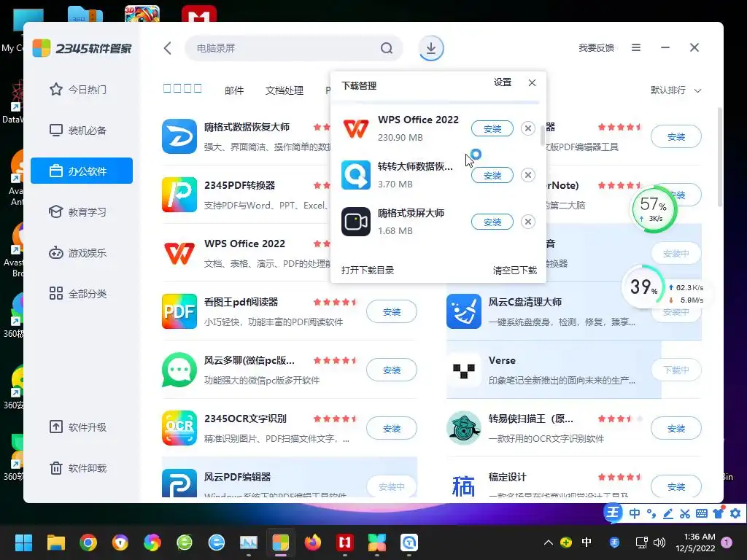Image resolution: width=747 pixels, height=560 pixels.
Task: Open File Explorer from taskbar
Action: (x=55, y=542)
